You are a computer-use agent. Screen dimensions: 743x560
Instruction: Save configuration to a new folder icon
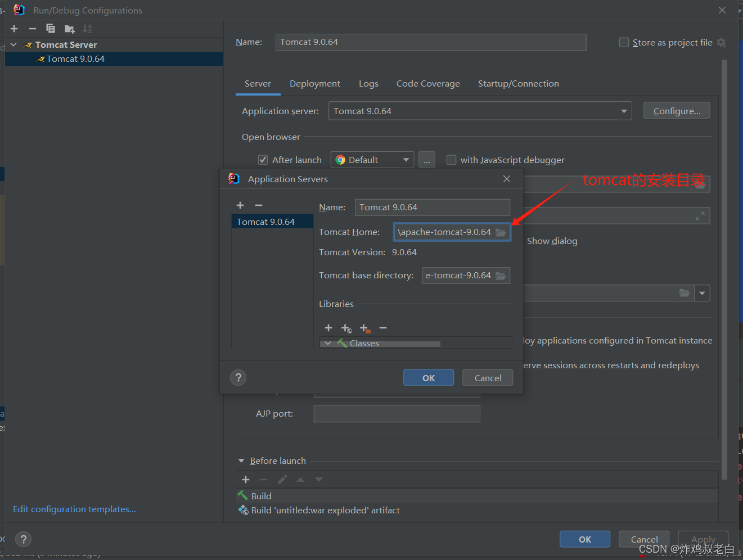(x=69, y=29)
